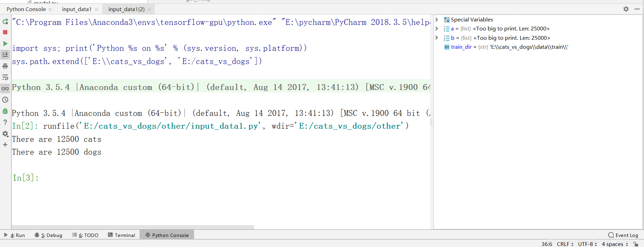
Task: Click output line There are 12500 cats
Action: 57,139
